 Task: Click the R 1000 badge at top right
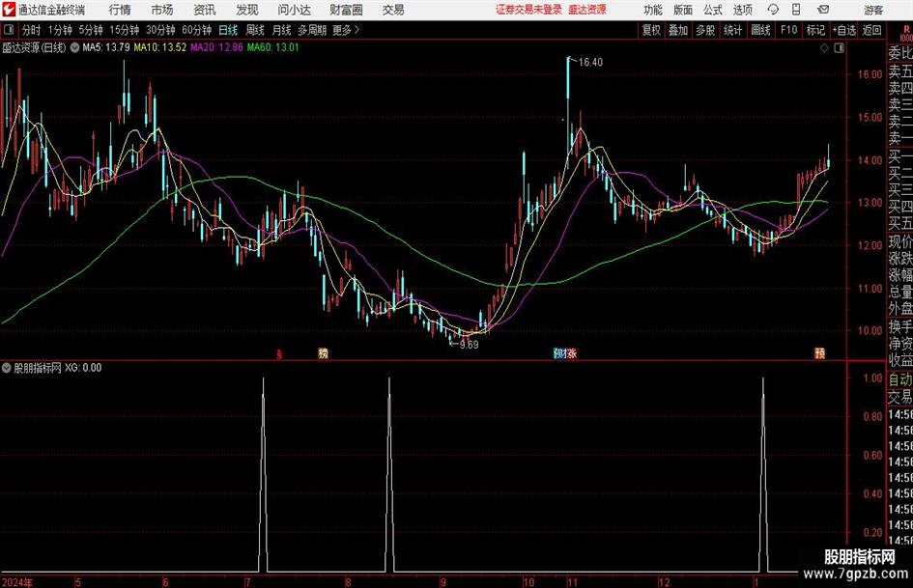click(x=905, y=33)
